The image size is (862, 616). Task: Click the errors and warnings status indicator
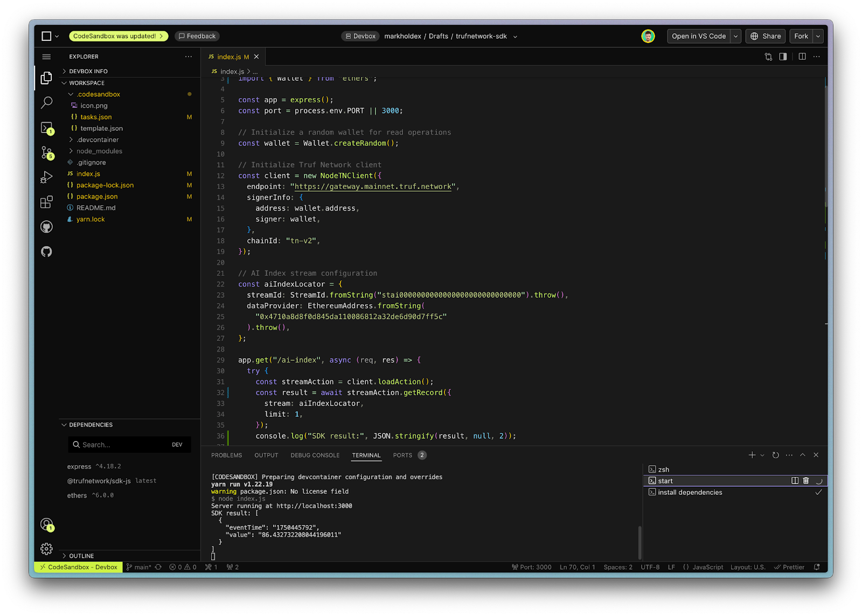pos(183,567)
